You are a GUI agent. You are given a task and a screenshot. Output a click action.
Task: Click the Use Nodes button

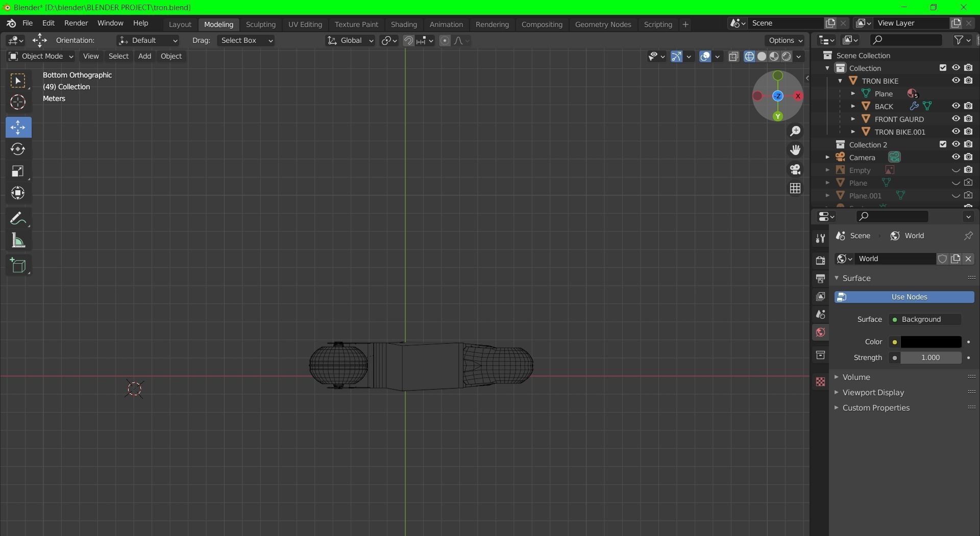[904, 297]
